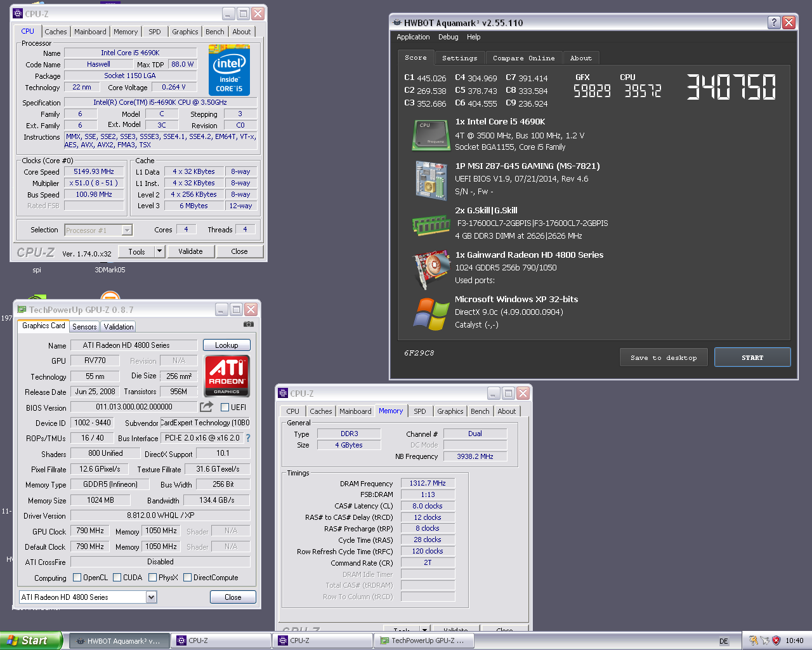Screen dimensions: 812x650
Task: Click the motherboard icon in Aquamark
Action: click(431, 181)
